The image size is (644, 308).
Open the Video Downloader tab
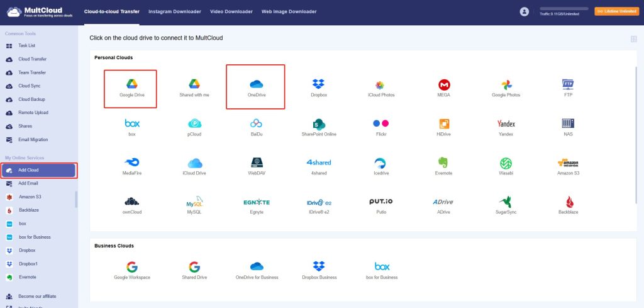point(231,12)
